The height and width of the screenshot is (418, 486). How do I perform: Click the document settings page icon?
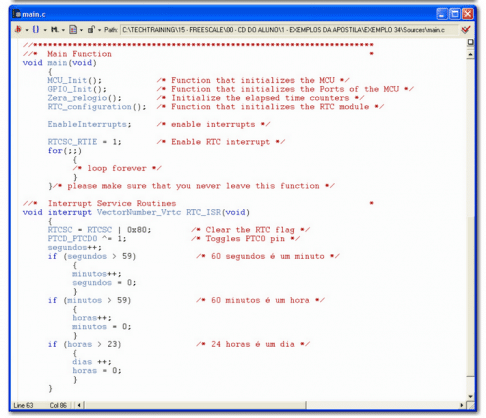click(72, 30)
